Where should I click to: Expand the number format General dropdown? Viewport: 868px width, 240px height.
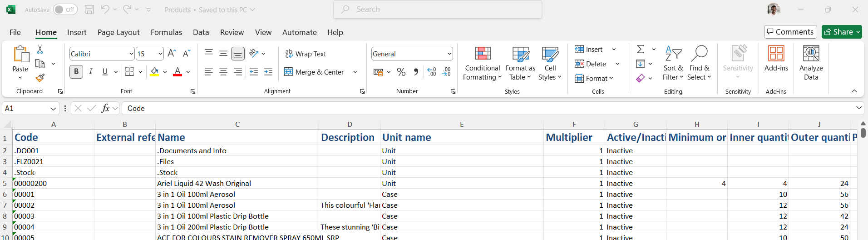[449, 54]
